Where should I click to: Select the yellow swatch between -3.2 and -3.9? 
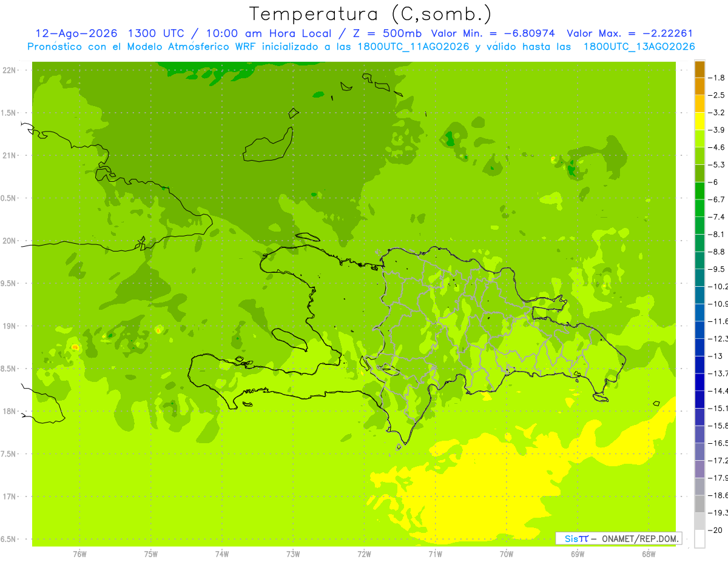(699, 121)
